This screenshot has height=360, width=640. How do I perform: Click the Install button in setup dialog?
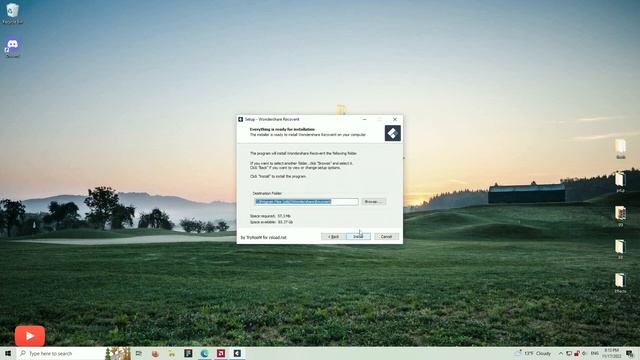point(358,236)
